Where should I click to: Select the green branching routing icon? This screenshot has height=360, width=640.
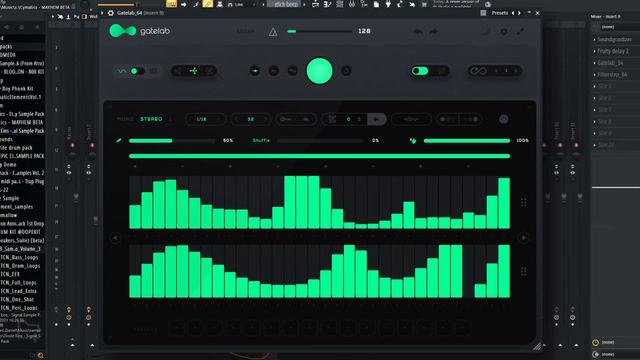point(193,71)
